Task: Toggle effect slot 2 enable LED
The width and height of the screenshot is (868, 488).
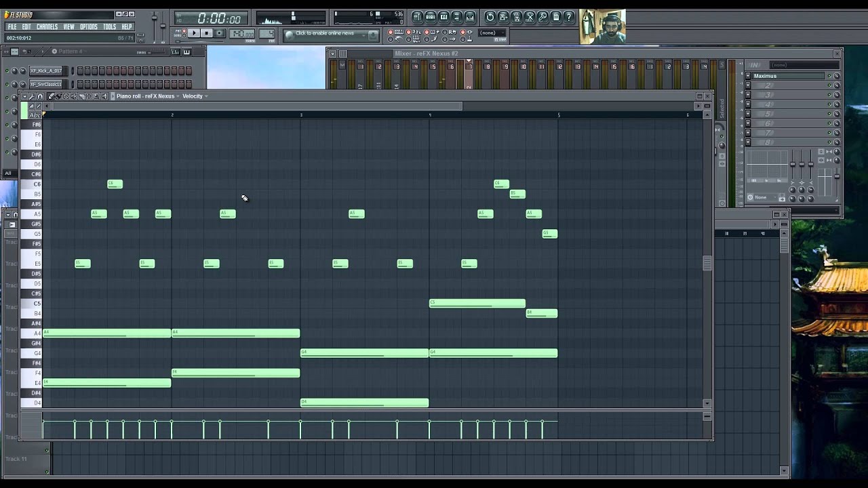Action: click(829, 85)
